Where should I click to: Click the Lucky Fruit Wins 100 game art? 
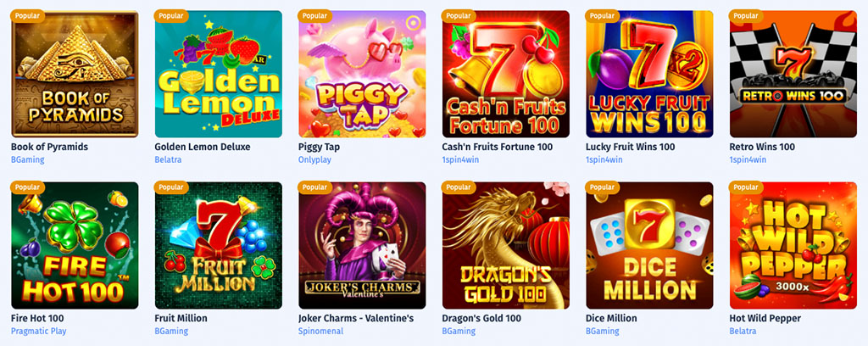(x=649, y=74)
